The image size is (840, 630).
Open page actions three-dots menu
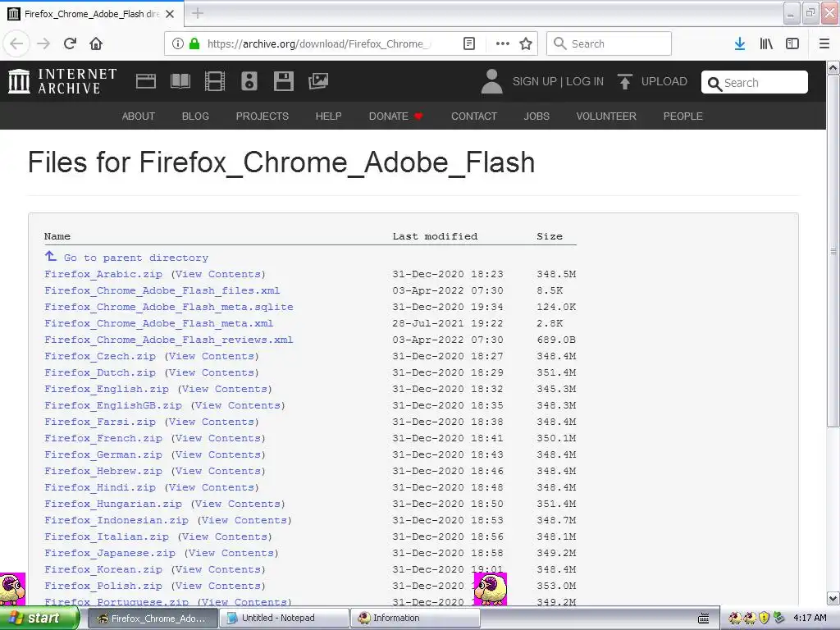pos(503,43)
